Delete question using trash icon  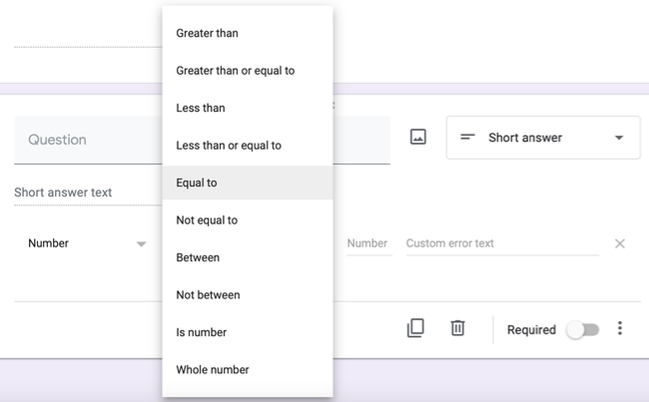(x=457, y=329)
